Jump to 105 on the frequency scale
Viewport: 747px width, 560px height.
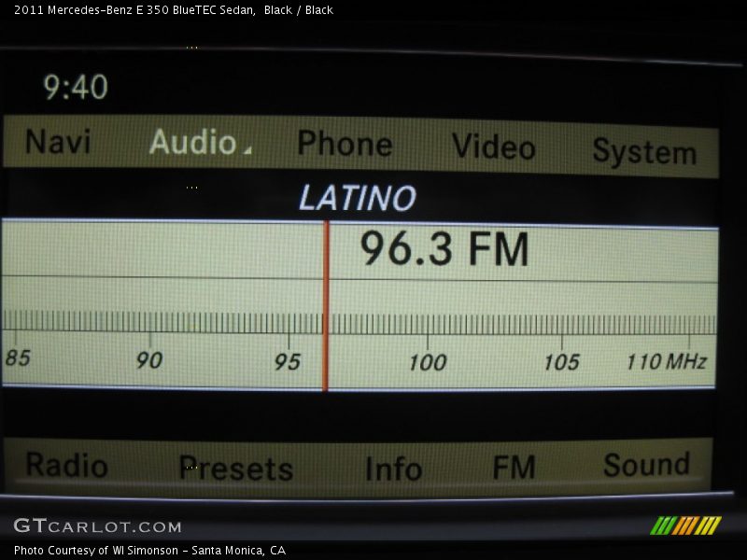coord(561,362)
